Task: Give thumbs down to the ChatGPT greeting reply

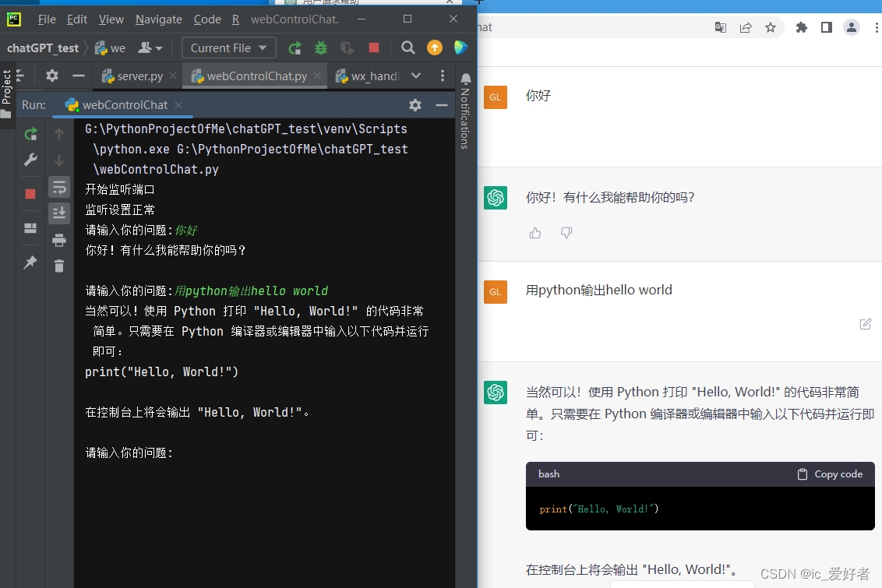Action: [566, 233]
